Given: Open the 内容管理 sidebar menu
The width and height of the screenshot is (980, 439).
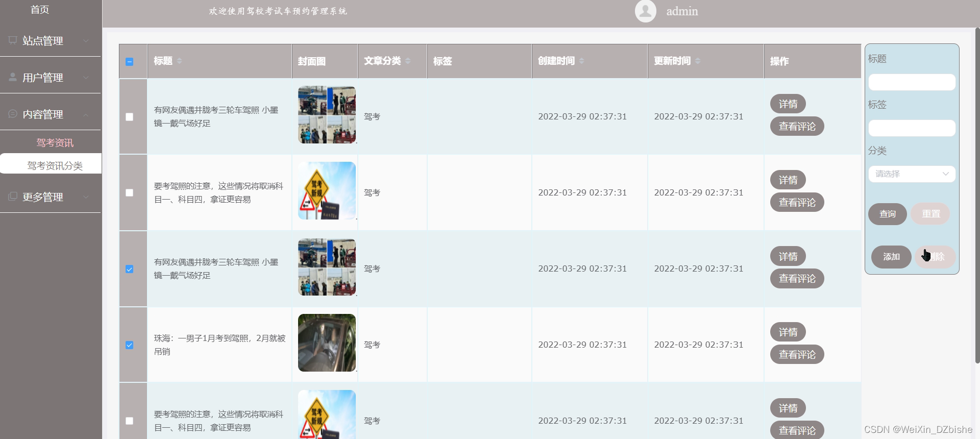Looking at the screenshot, I should (51, 114).
